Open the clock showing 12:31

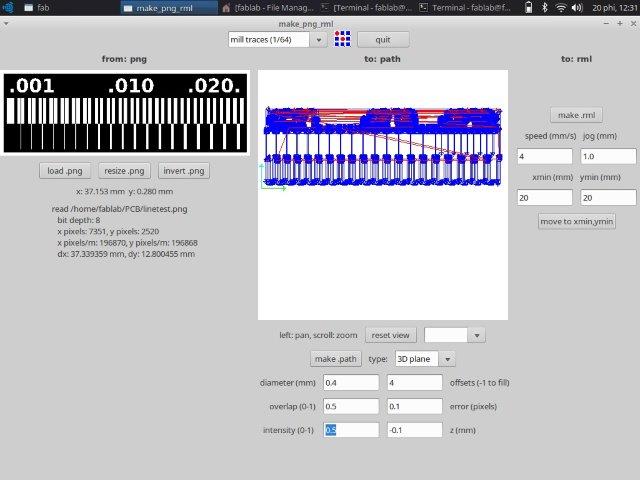coord(614,7)
